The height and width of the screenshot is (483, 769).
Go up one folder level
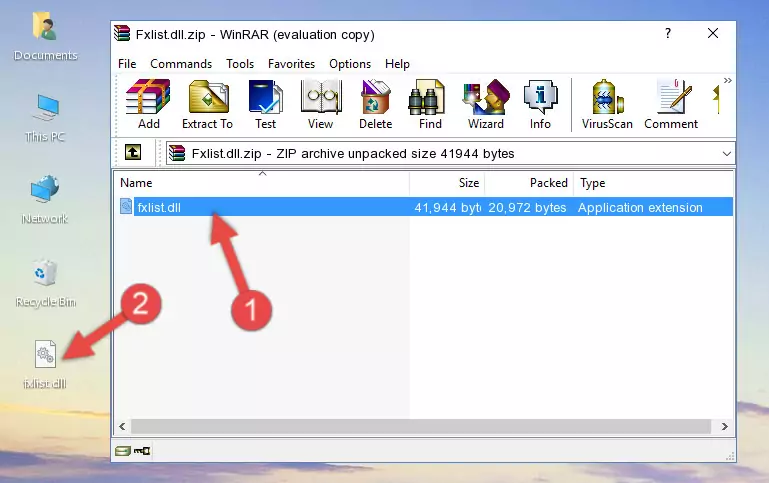pos(133,153)
